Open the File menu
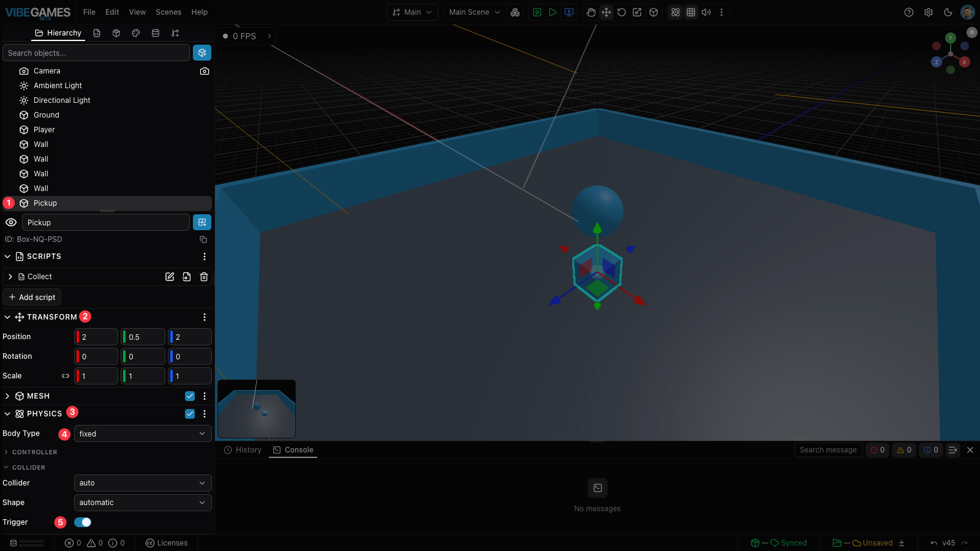The image size is (980, 551). pyautogui.click(x=89, y=12)
